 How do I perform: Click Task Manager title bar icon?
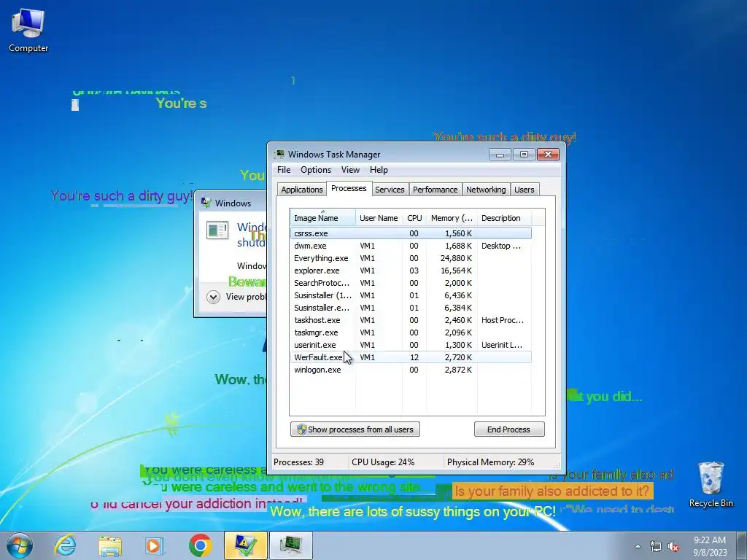[279, 155]
